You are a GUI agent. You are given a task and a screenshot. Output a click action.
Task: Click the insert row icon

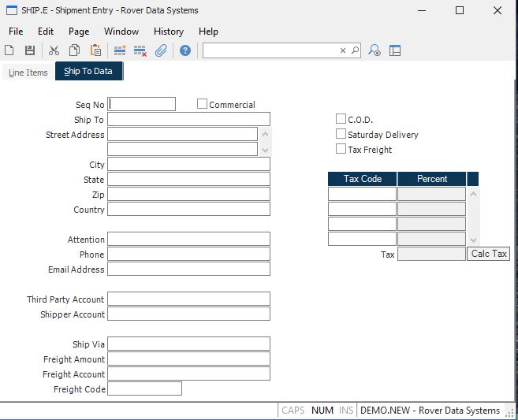click(120, 50)
